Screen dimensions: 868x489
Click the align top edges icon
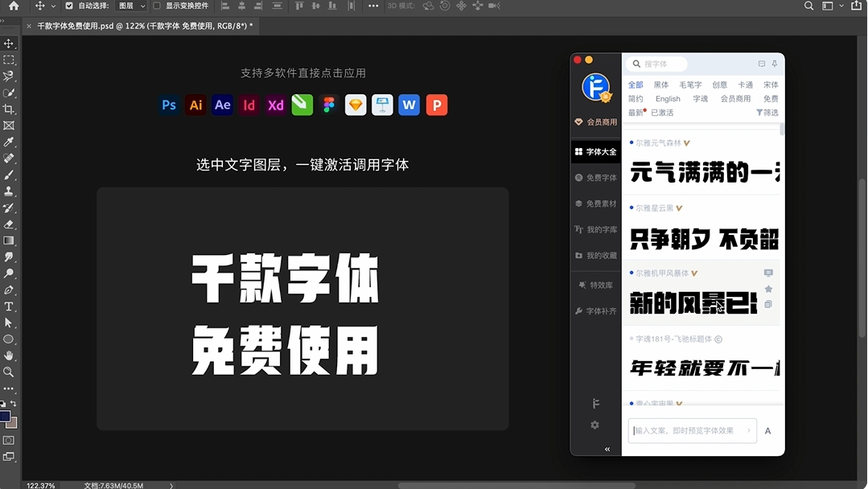click(x=299, y=6)
